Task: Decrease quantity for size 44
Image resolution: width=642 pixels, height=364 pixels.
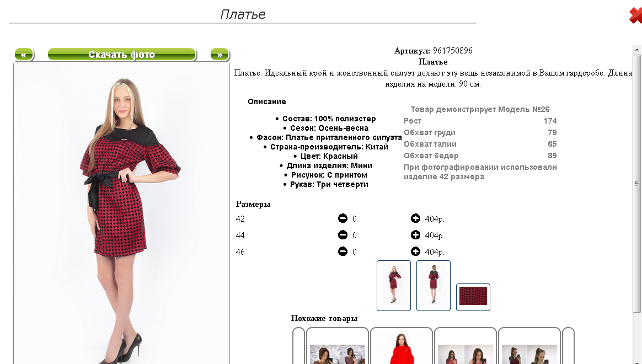Action: (x=343, y=235)
